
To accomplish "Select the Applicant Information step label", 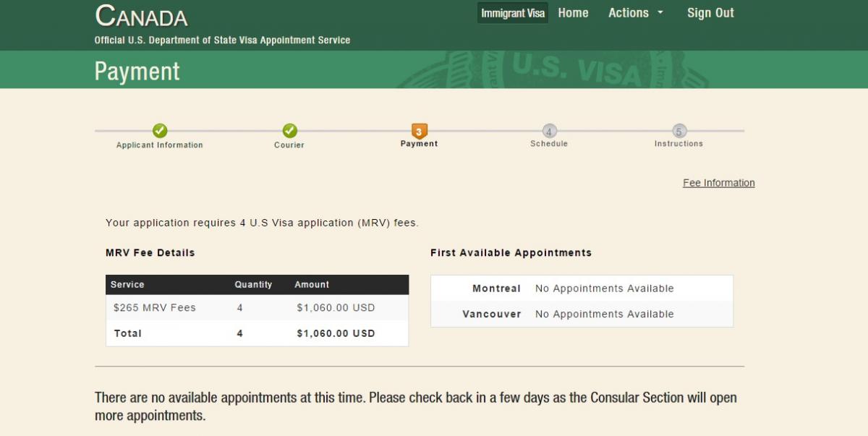I will (160, 145).
